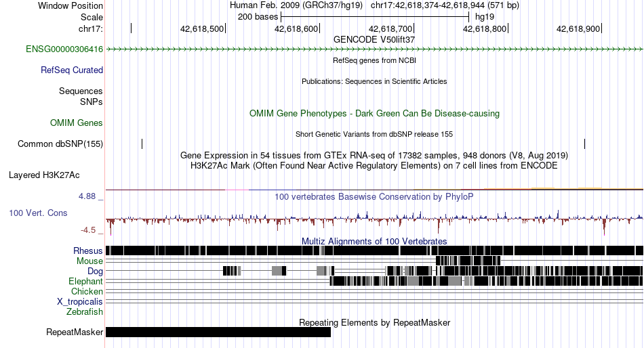The height and width of the screenshot is (348, 644).
Task: Click the 100 Vert. Cons label
Action: 38,213
